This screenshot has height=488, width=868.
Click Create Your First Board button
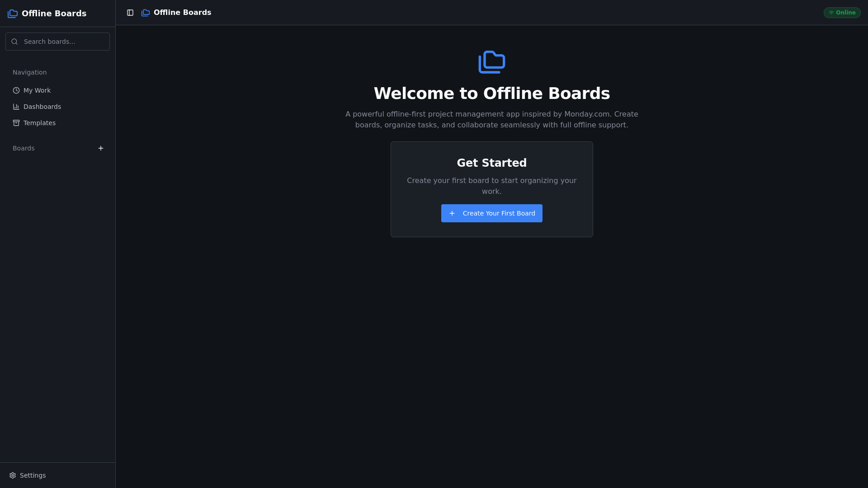pyautogui.click(x=492, y=213)
